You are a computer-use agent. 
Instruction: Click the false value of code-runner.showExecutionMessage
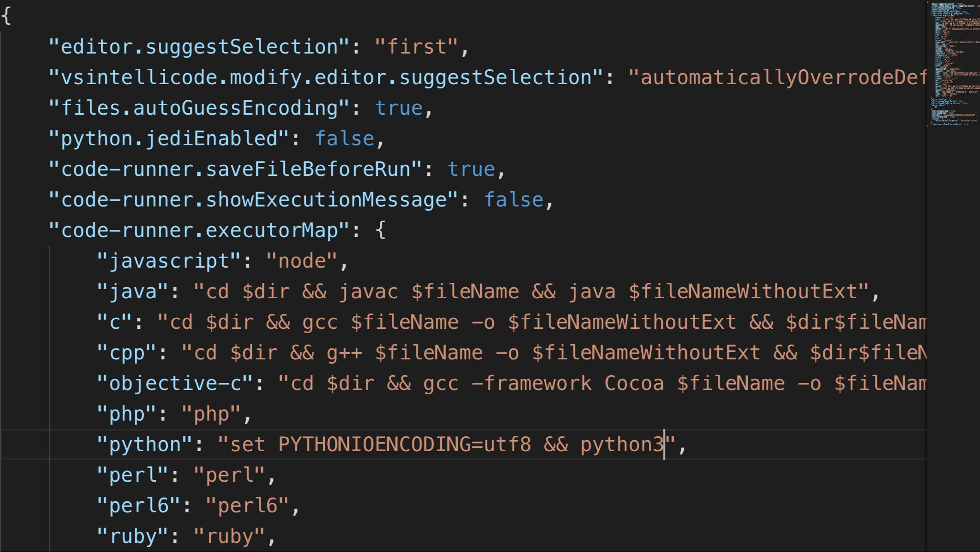(513, 199)
